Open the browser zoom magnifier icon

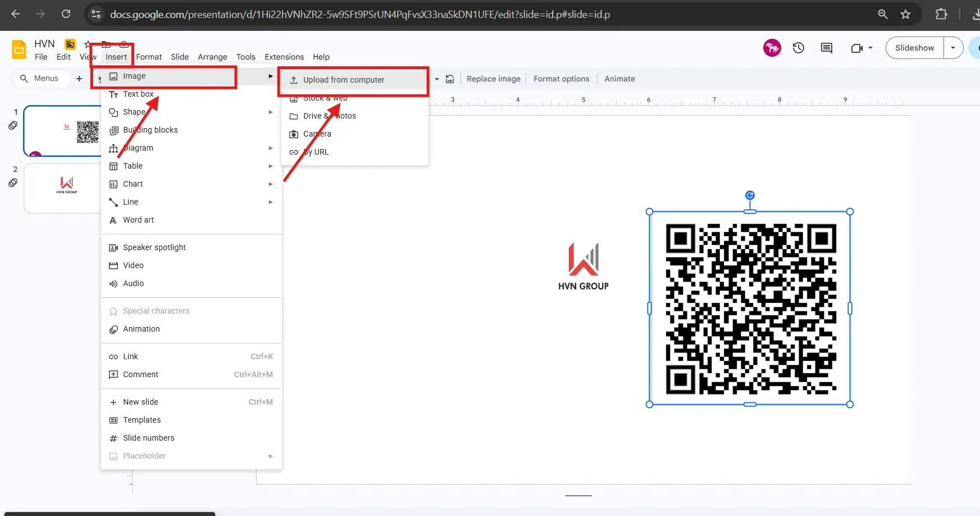click(883, 14)
